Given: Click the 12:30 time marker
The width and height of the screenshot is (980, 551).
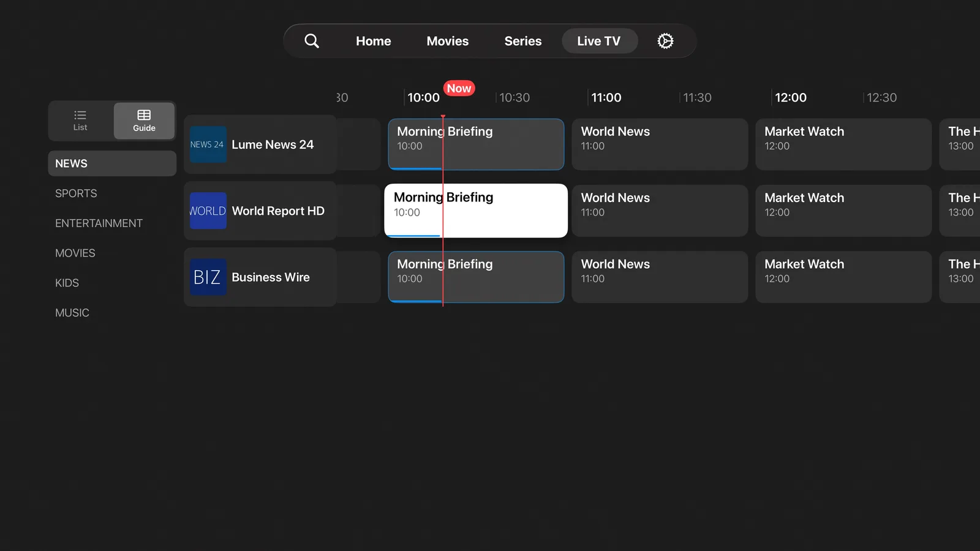Looking at the screenshot, I should pos(881,97).
